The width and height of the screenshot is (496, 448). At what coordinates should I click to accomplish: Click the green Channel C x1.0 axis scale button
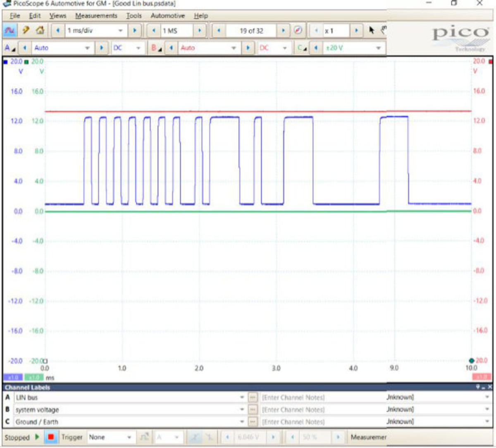tap(33, 377)
